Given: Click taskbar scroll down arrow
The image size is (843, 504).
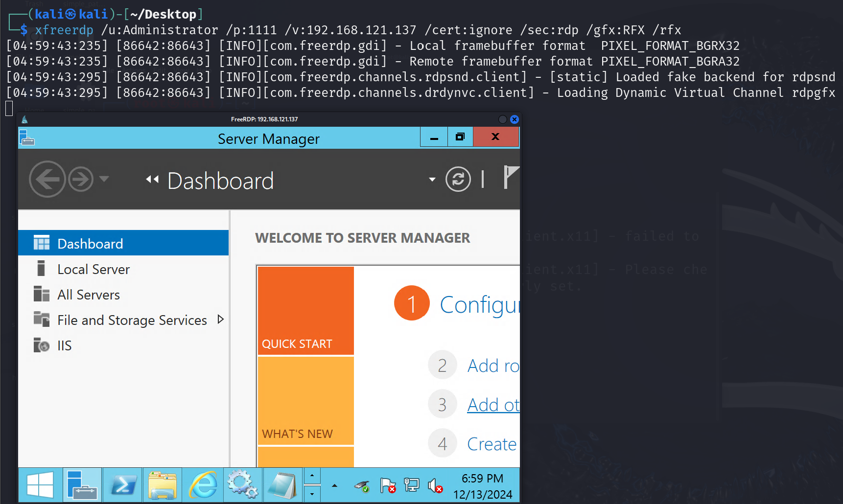Looking at the screenshot, I should click(x=312, y=494).
